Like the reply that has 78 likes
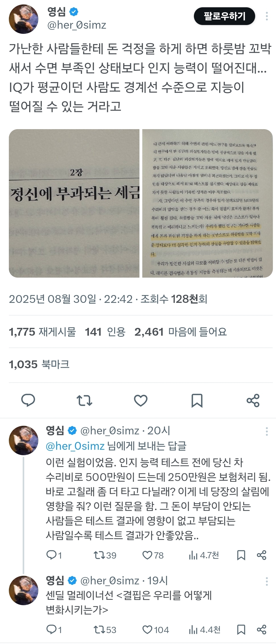The height and width of the screenshot is (644, 276). click(153, 555)
